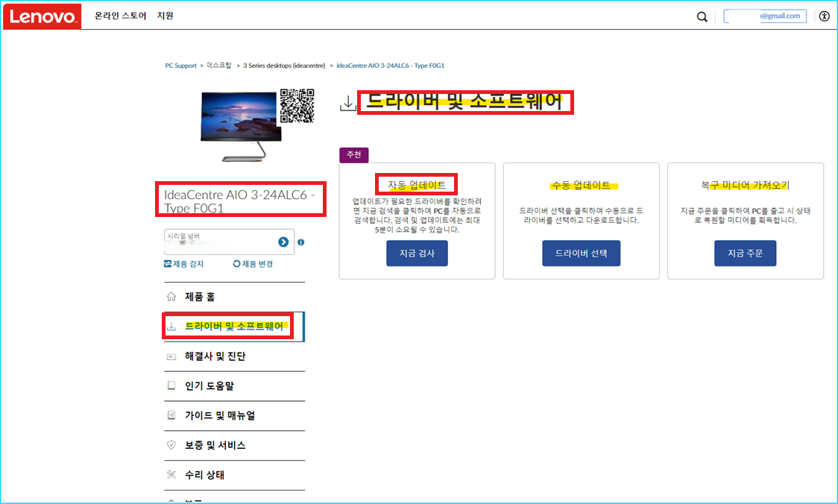Click the 드라이버 선택 button
The height and width of the screenshot is (504, 838).
[x=581, y=253]
